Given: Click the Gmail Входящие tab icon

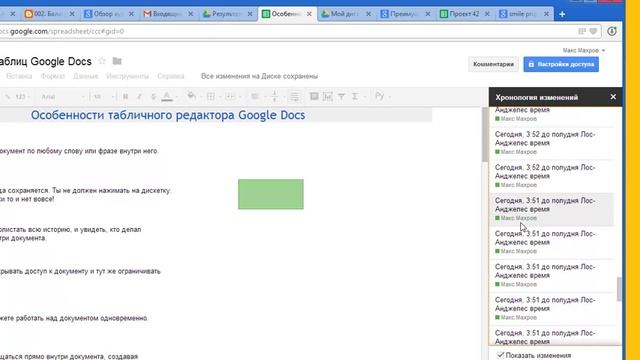Looking at the screenshot, I should click(147, 14).
